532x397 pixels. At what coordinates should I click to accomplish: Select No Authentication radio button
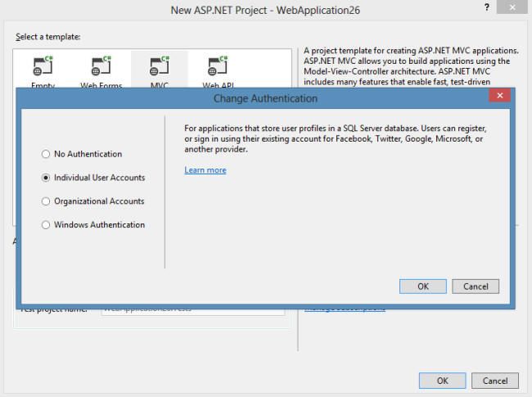pos(46,154)
